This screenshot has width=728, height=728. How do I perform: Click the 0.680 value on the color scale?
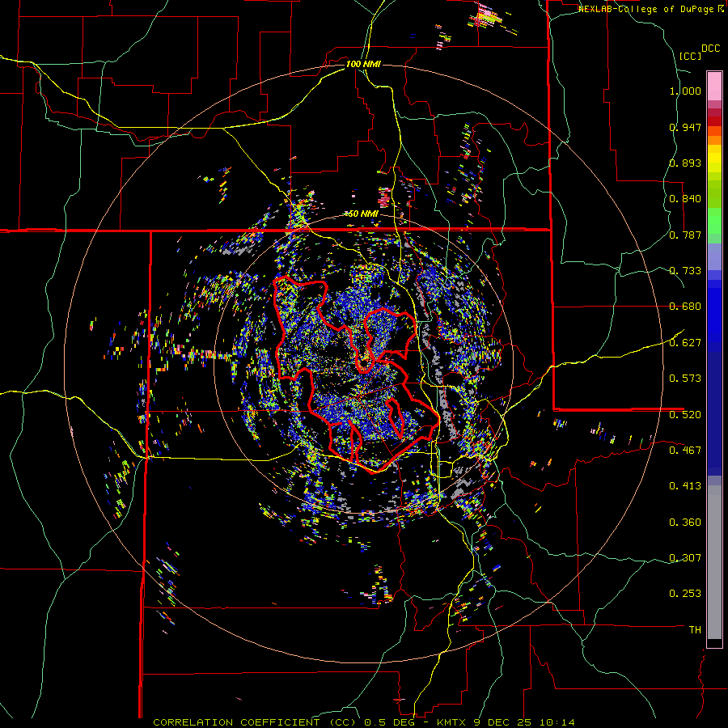(685, 307)
